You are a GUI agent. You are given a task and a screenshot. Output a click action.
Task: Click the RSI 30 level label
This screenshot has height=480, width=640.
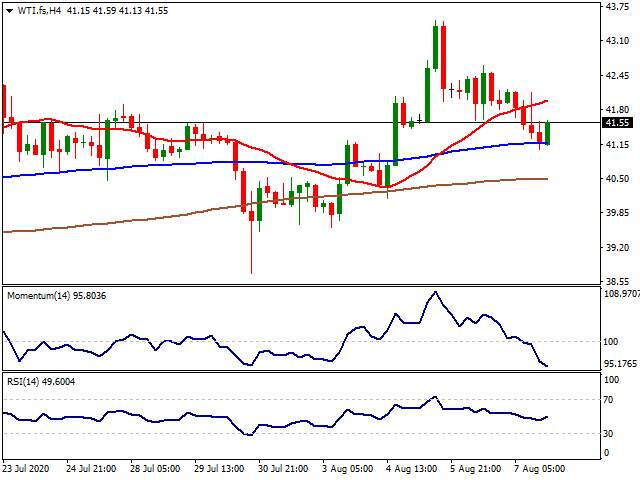point(608,433)
